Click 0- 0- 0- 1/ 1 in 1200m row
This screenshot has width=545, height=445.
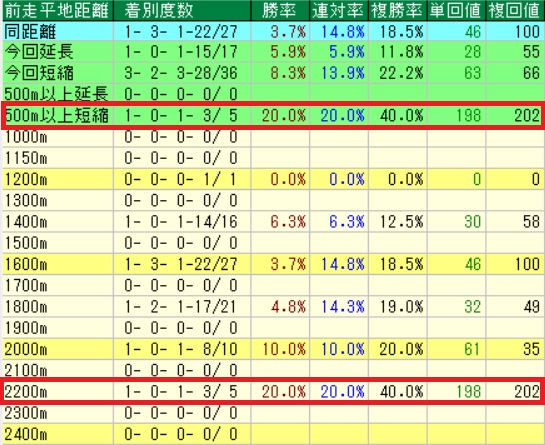tap(181, 179)
